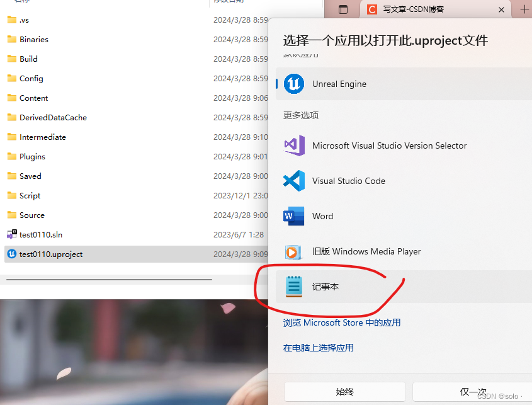Click the horizontal scrollbar in file explorer
This screenshot has width=532, height=405.
point(109,280)
